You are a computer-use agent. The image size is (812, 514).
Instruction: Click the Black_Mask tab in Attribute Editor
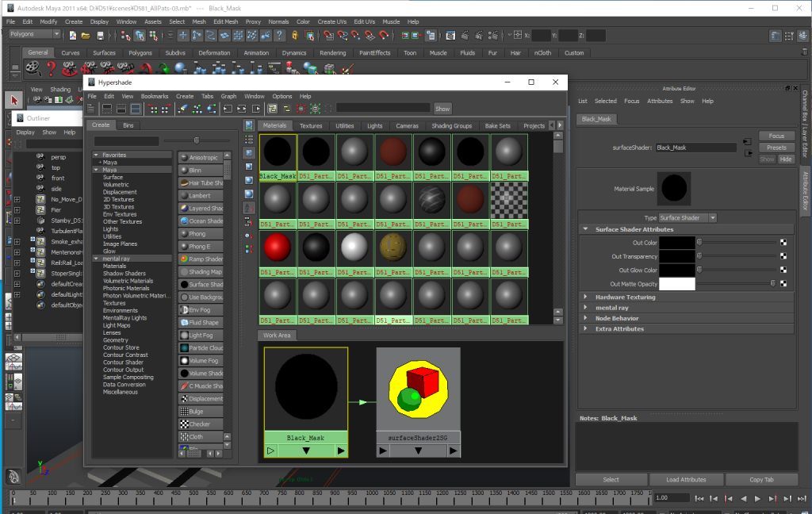(596, 119)
